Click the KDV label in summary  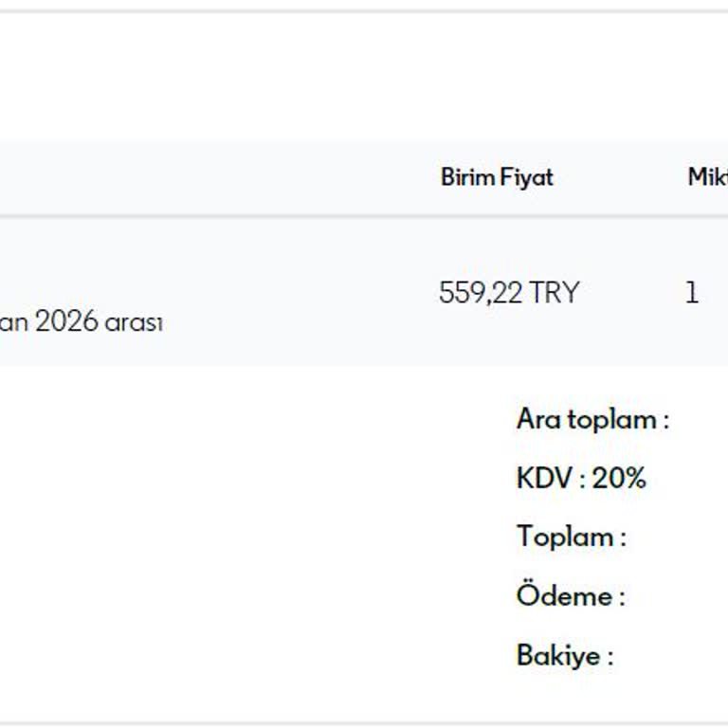pyautogui.click(x=544, y=479)
